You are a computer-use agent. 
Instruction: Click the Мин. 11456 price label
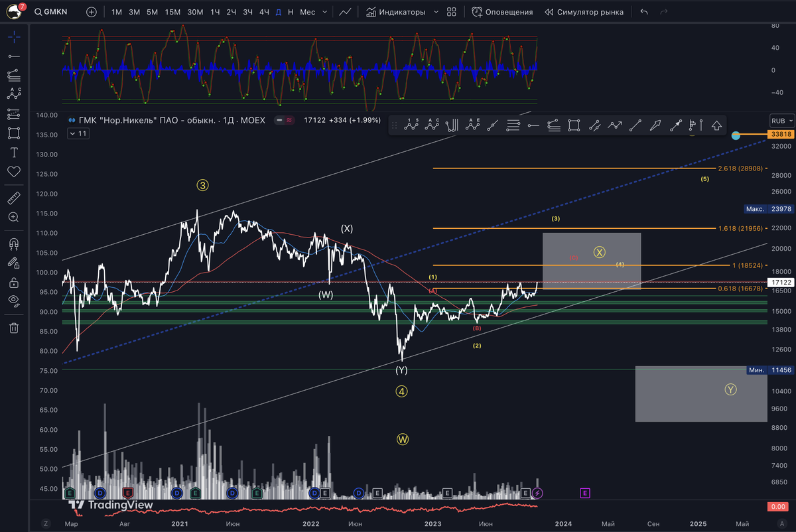(x=769, y=369)
